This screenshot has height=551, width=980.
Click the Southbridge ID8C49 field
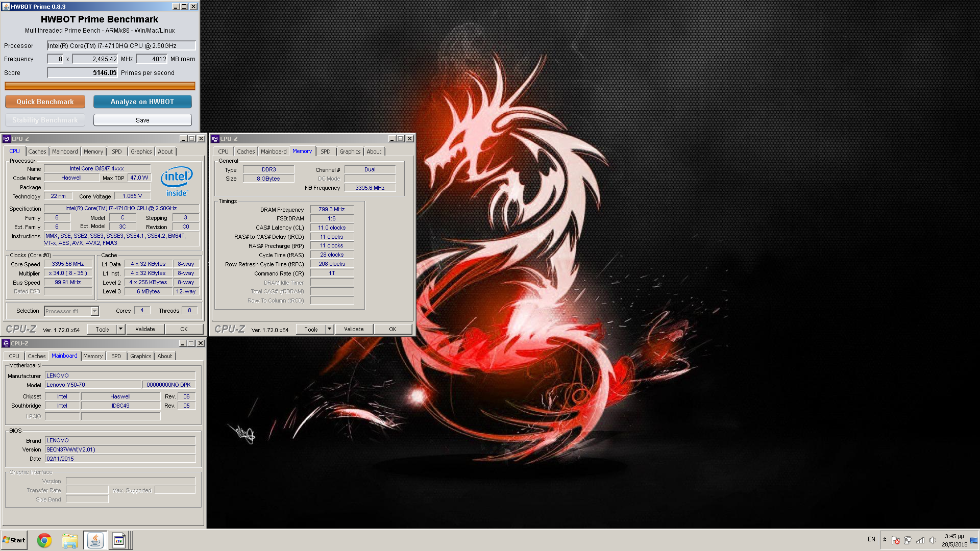[x=120, y=406]
